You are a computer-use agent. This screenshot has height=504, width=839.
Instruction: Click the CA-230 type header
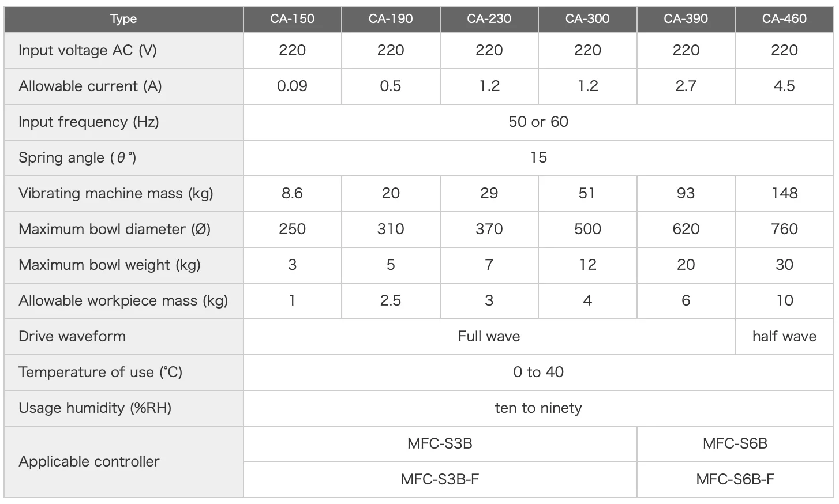click(489, 19)
